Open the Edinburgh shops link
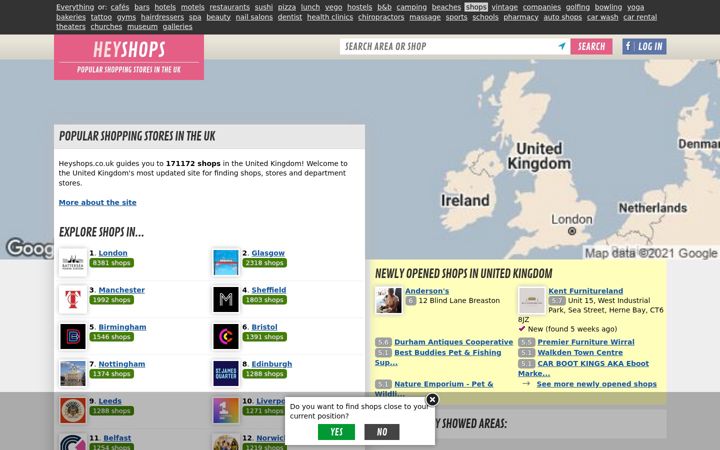 click(x=272, y=364)
